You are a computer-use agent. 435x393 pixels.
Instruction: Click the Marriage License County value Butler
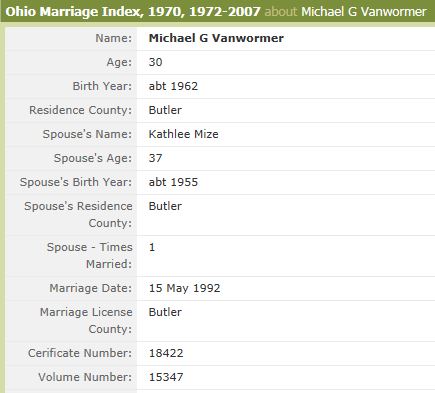[165, 312]
